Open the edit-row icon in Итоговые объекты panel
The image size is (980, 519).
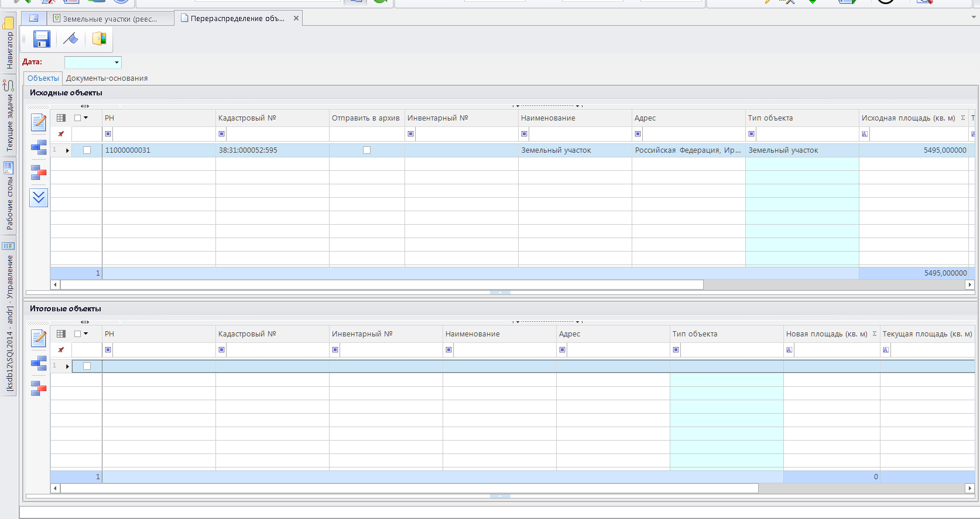[39, 338]
